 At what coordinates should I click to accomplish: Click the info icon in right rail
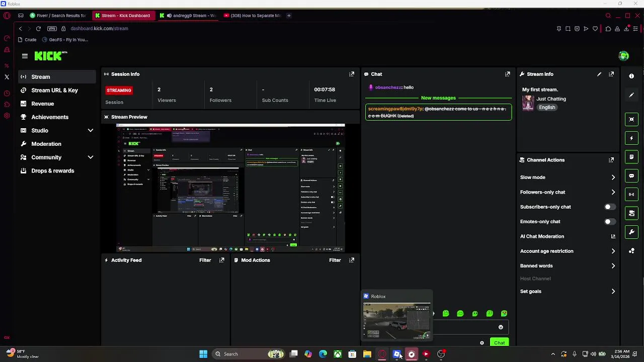pyautogui.click(x=631, y=76)
